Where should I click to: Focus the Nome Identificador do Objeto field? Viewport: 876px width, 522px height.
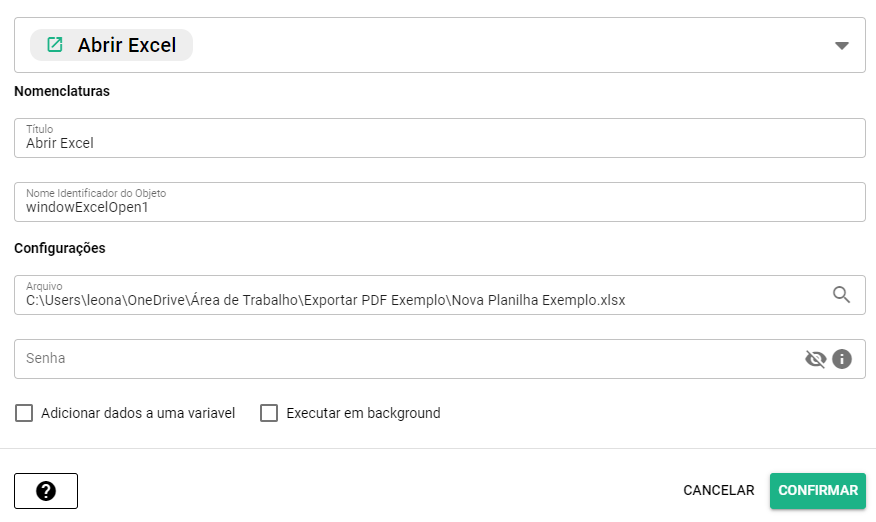point(440,208)
